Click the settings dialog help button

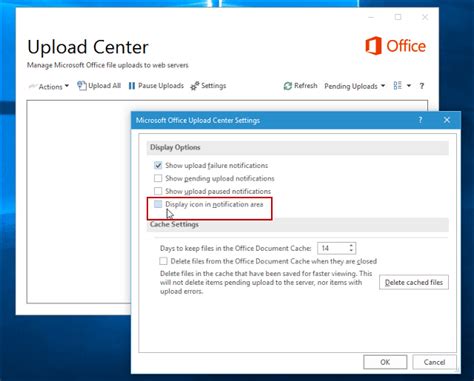pyautogui.click(x=420, y=120)
